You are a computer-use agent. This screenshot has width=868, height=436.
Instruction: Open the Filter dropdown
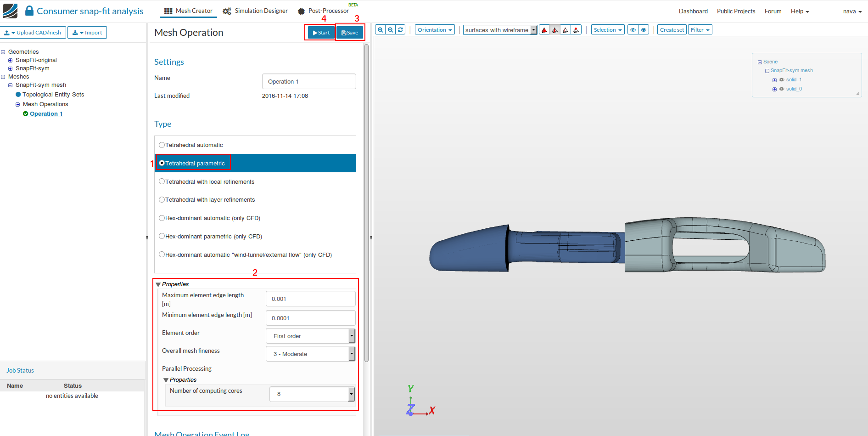point(700,30)
